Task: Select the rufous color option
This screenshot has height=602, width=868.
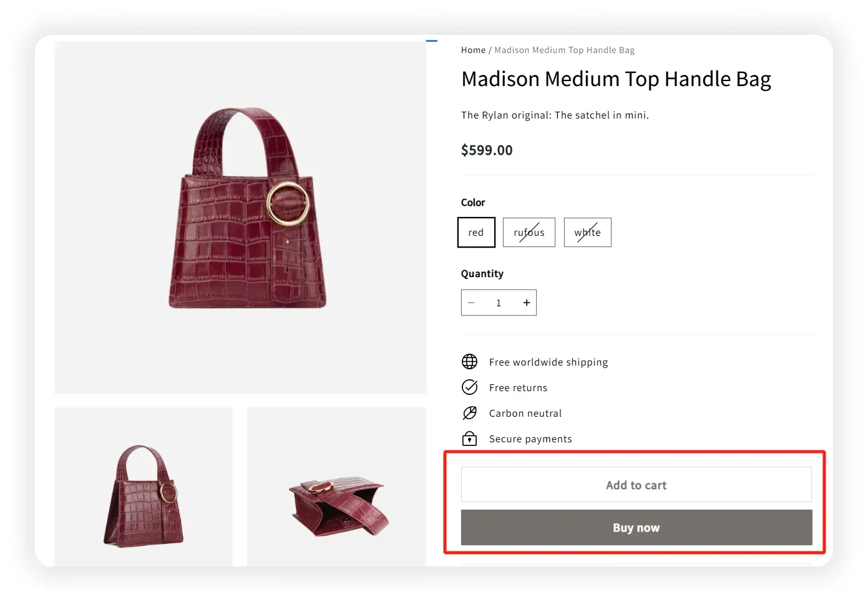Action: 529,232
